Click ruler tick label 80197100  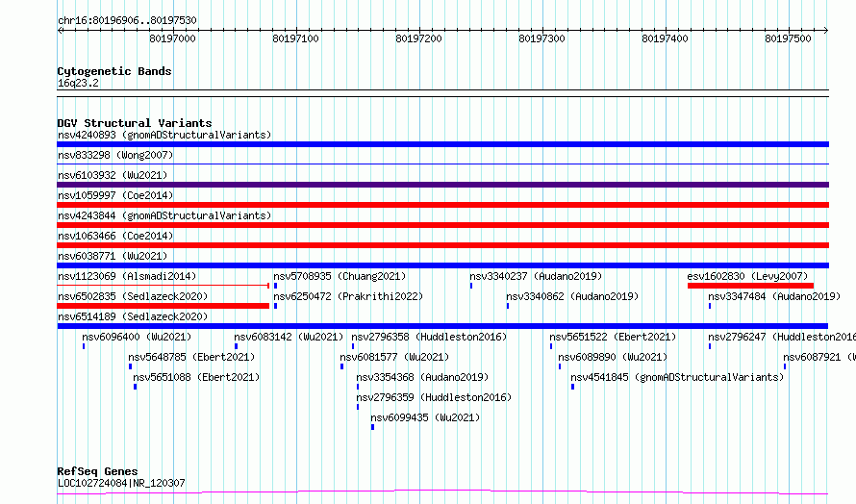click(296, 38)
